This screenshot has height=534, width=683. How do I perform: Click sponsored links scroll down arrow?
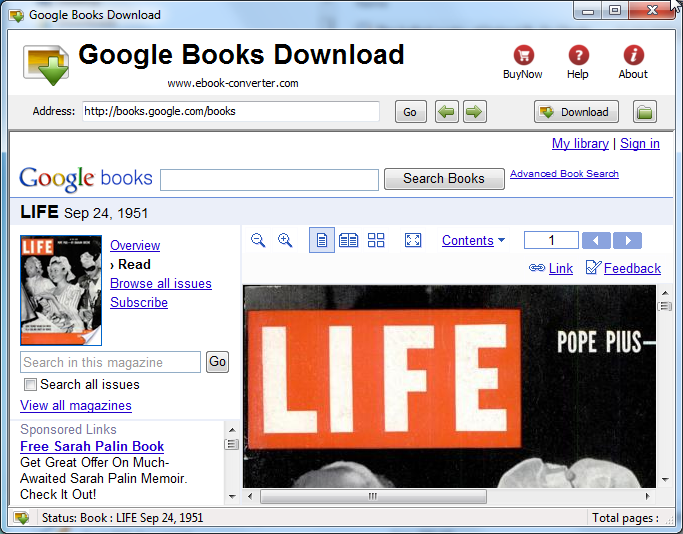point(232,496)
